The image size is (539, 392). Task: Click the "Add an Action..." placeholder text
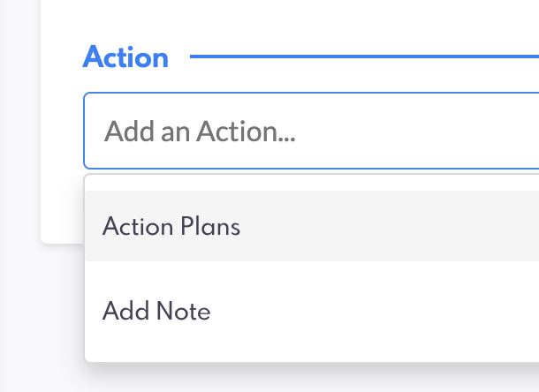coord(200,132)
